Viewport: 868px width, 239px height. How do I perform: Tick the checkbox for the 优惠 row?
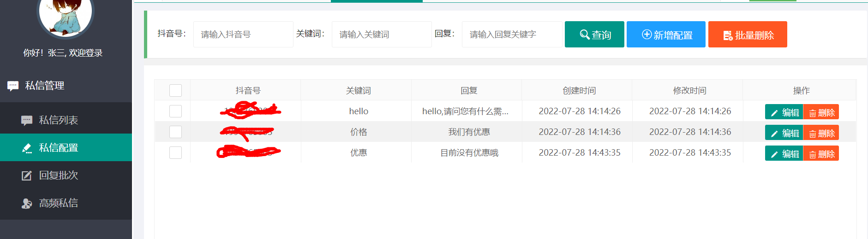(x=175, y=153)
